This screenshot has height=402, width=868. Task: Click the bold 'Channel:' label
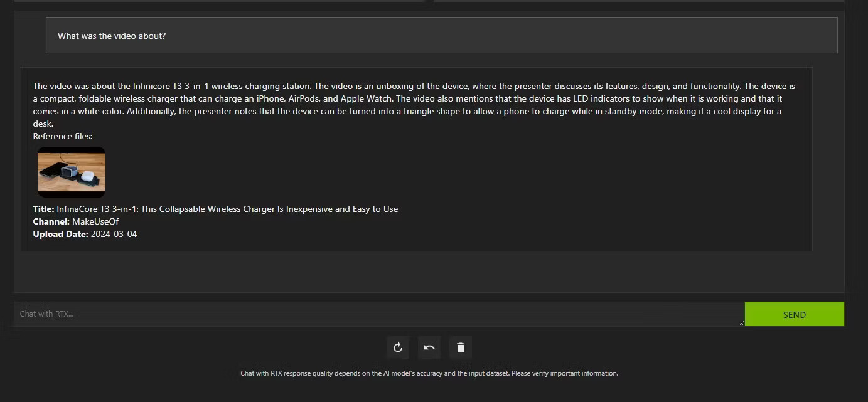51,221
